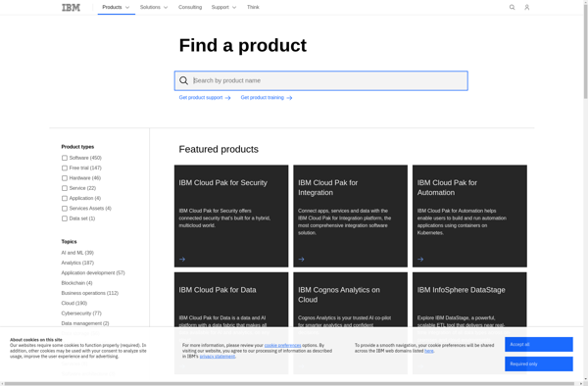The width and height of the screenshot is (588, 386).
Task: Click the vertical page scrollbar thumb
Action: coord(585,51)
